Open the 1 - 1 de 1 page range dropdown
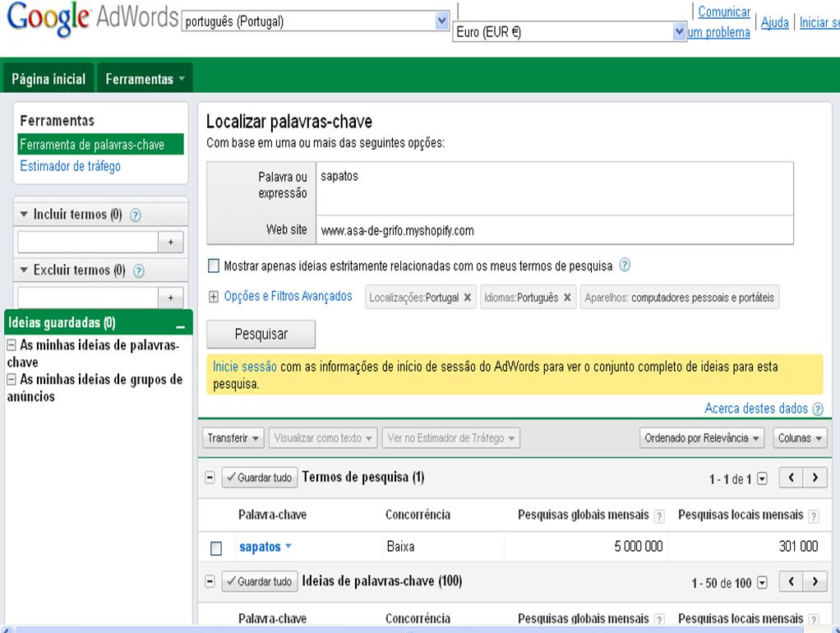 pyautogui.click(x=762, y=478)
